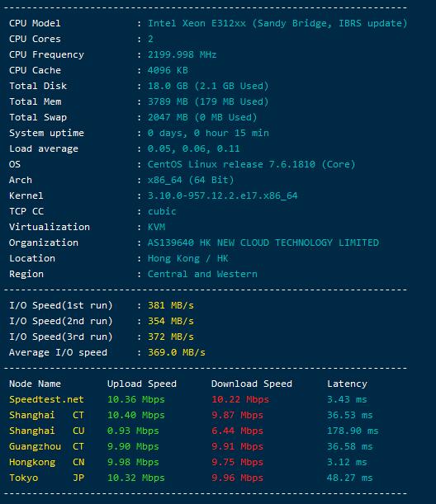This screenshot has width=436, height=504.
Task: Click the Guangzhou CT download speed 9.91 Mbps
Action: [237, 447]
